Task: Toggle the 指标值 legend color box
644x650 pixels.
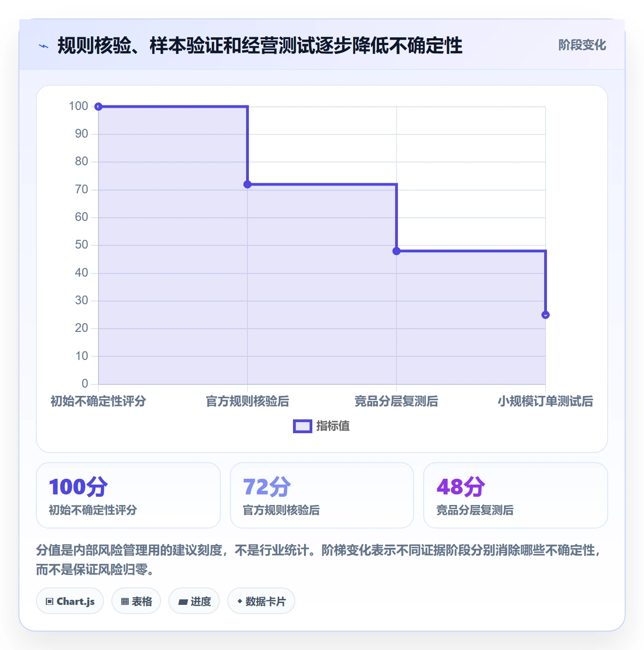Action: 303,426
